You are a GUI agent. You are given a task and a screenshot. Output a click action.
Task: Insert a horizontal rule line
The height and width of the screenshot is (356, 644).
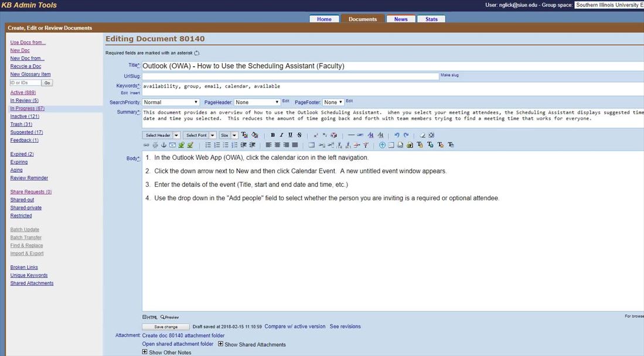click(x=351, y=135)
